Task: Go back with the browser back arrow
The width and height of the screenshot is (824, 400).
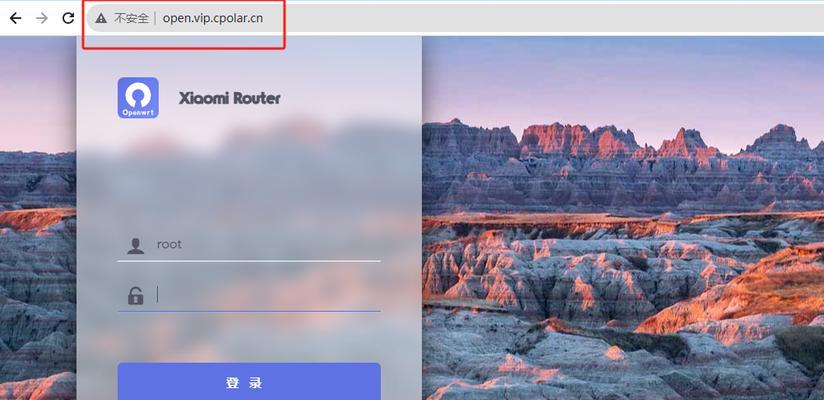Action: [x=16, y=18]
